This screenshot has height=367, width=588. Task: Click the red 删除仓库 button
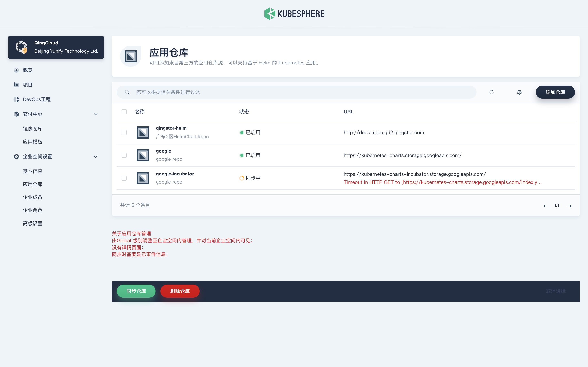pos(180,291)
